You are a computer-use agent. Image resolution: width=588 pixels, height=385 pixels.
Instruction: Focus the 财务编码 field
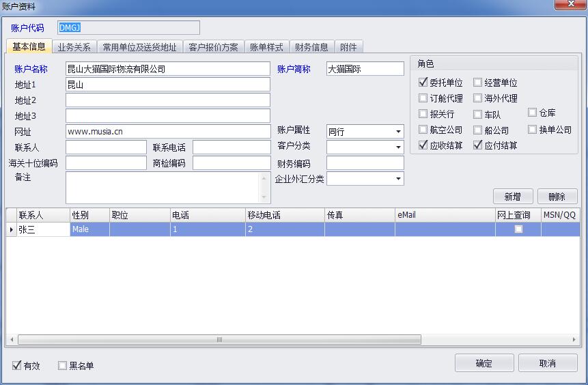[x=365, y=163]
